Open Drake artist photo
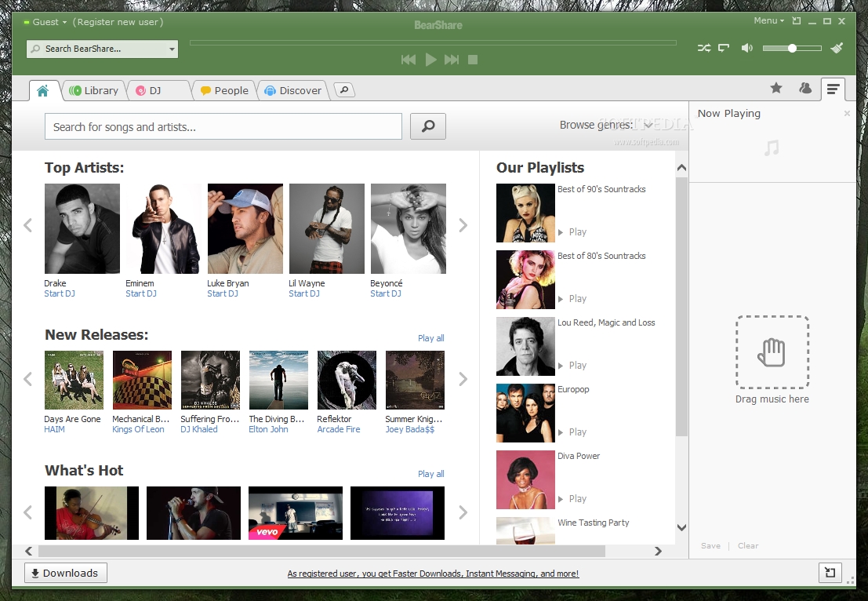The height and width of the screenshot is (601, 868). 82,229
